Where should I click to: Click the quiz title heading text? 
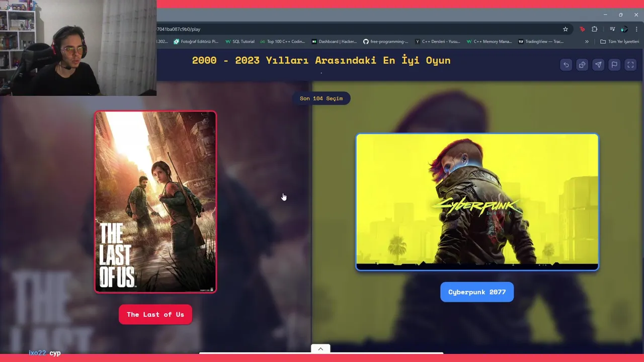(321, 60)
